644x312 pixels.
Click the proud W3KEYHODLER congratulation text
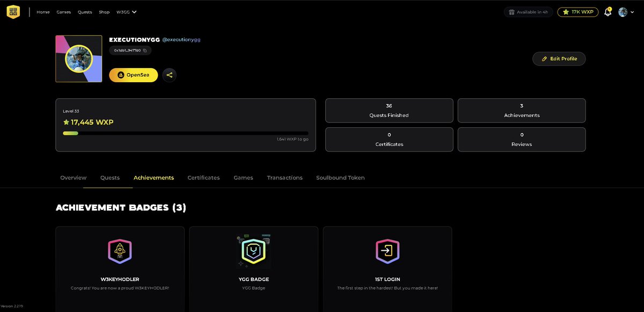[120, 288]
